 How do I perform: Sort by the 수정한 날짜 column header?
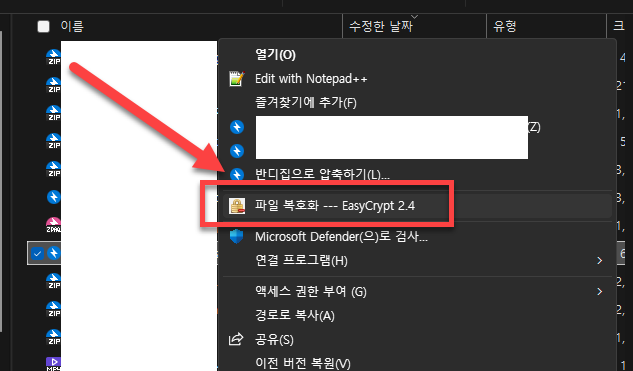[x=381, y=27]
